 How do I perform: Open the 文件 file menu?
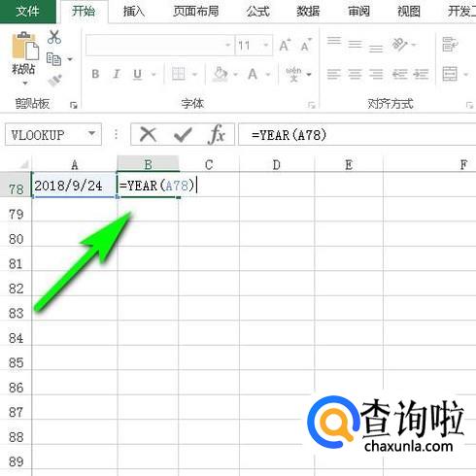pyautogui.click(x=27, y=12)
